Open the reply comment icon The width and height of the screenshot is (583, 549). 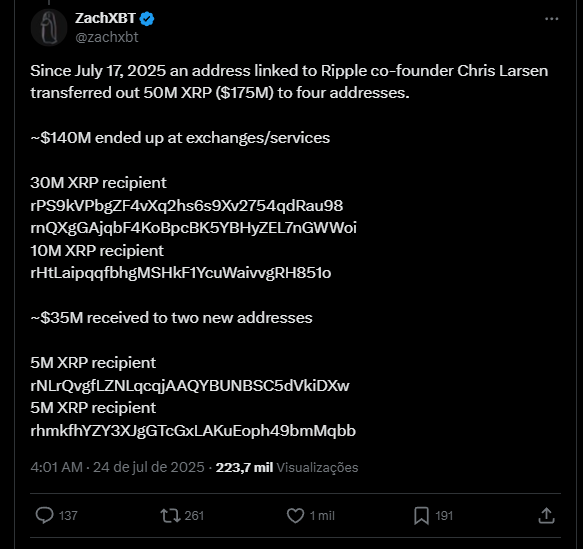[45, 516]
